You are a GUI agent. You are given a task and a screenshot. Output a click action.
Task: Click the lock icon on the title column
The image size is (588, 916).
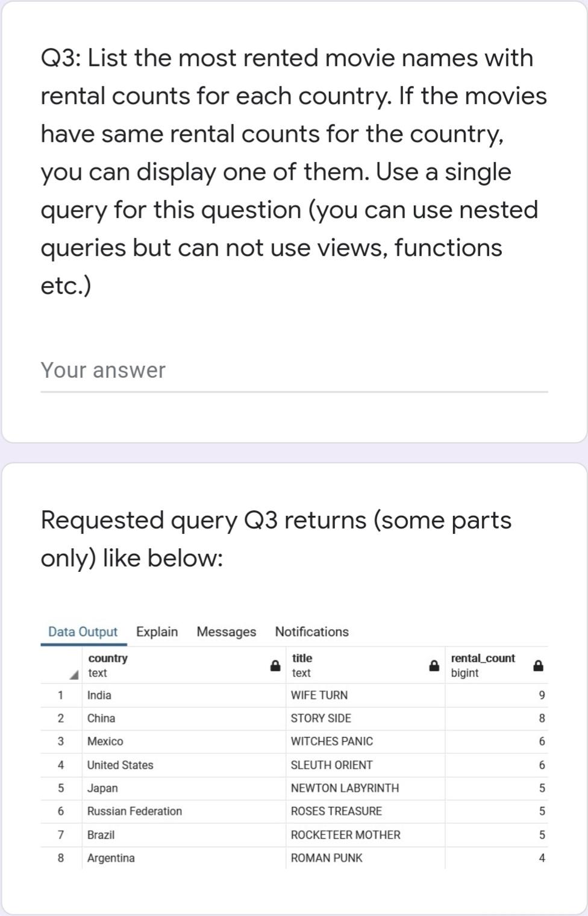click(x=433, y=665)
